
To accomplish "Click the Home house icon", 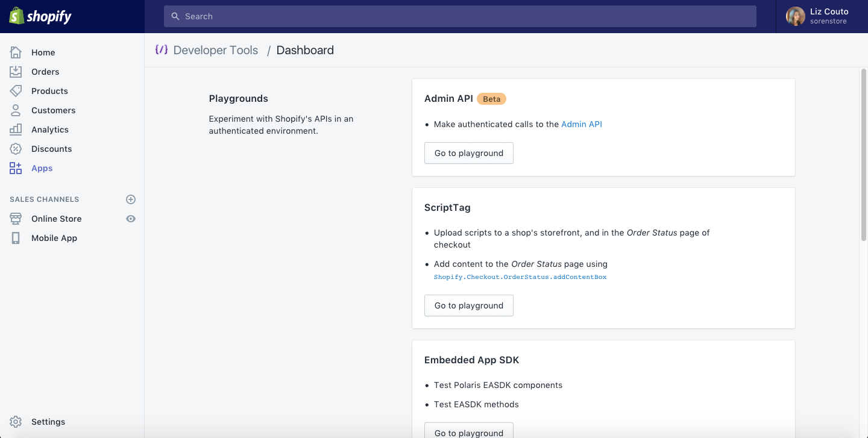I will click(x=16, y=52).
